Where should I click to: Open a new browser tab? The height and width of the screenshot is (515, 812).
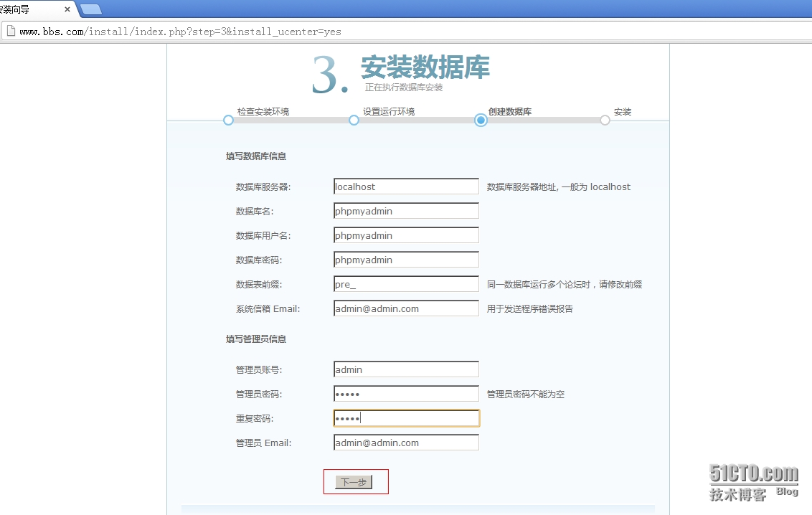tap(91, 9)
